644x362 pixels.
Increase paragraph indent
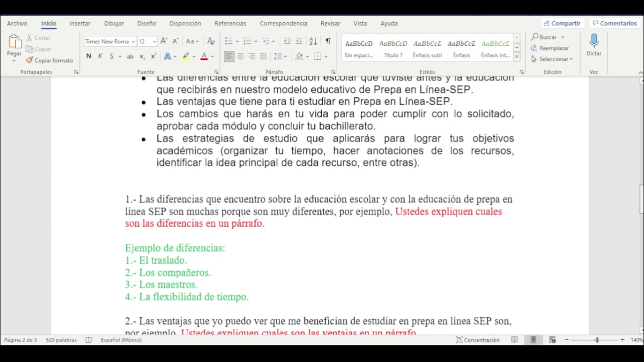click(x=299, y=41)
